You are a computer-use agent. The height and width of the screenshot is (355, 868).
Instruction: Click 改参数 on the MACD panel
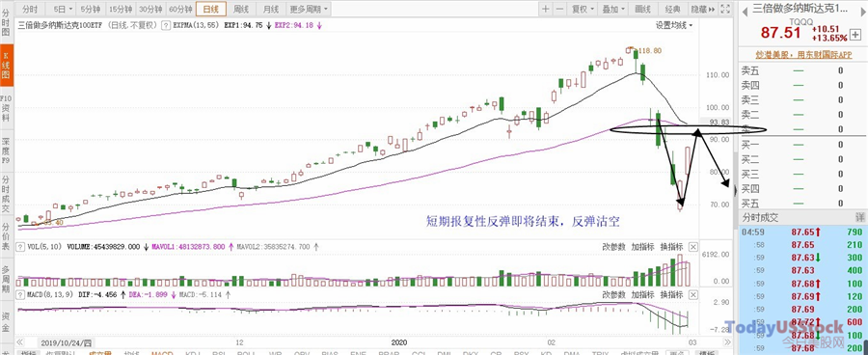coord(613,294)
